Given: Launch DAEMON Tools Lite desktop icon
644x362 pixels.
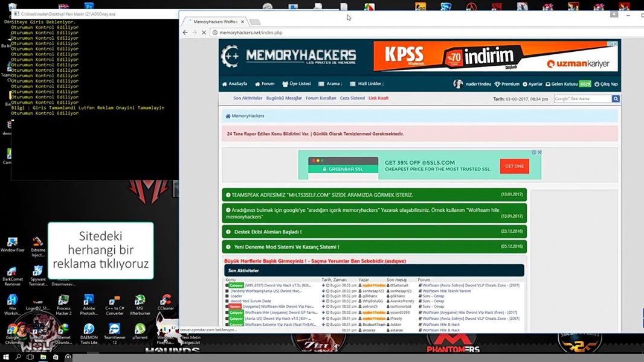Looking at the screenshot, I should (89, 334).
